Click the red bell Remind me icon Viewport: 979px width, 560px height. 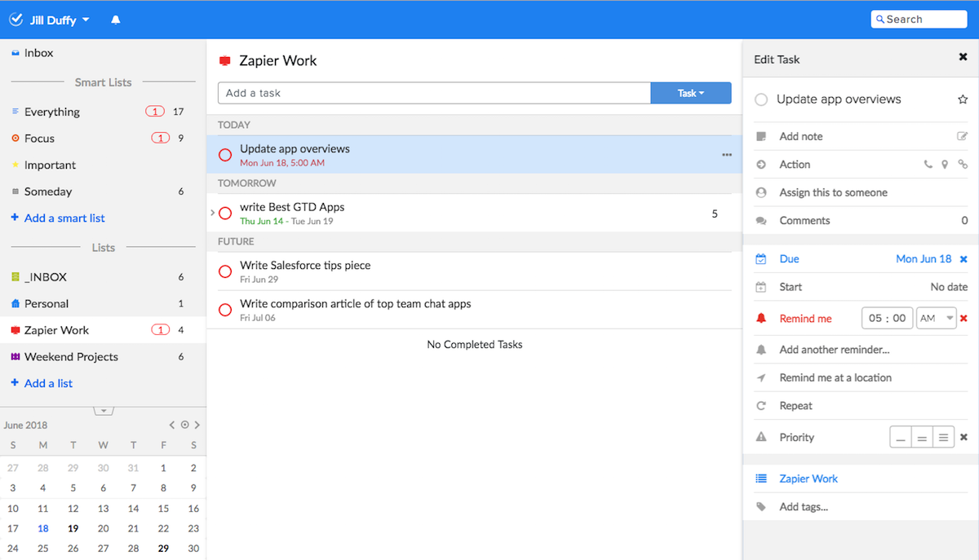(x=761, y=318)
